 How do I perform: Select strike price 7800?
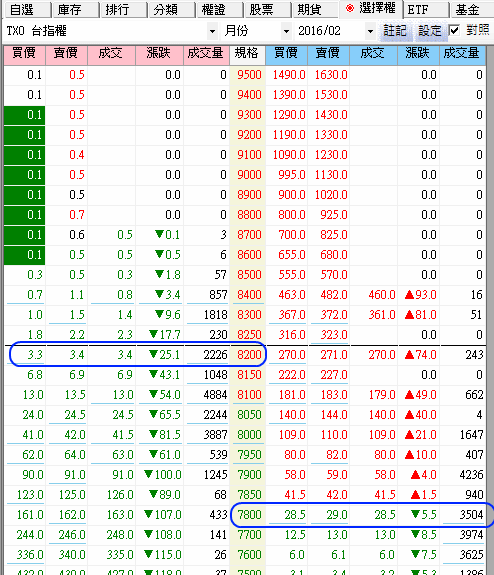[x=249, y=515]
